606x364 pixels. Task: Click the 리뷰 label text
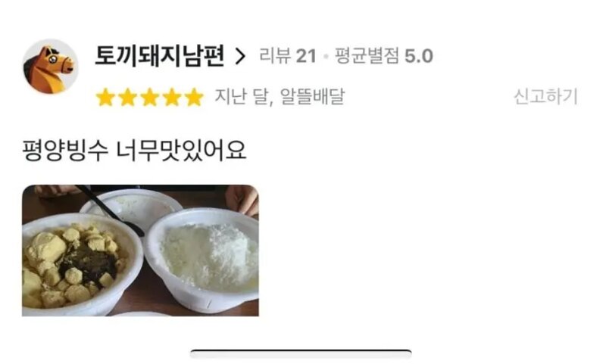coord(275,56)
